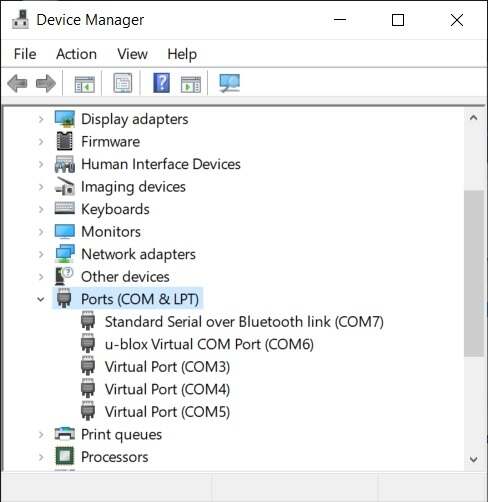Screen dimensions: 488x502
Task: Expand the Network adapters category
Action: [41, 254]
